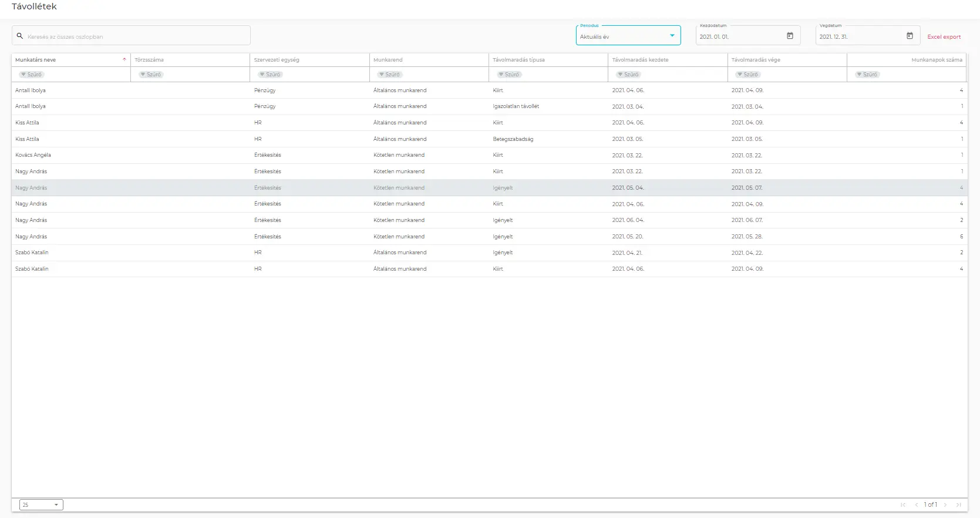Image resolution: width=980 pixels, height=518 pixels.
Task: Click the search magnifier icon
Action: [x=20, y=36]
